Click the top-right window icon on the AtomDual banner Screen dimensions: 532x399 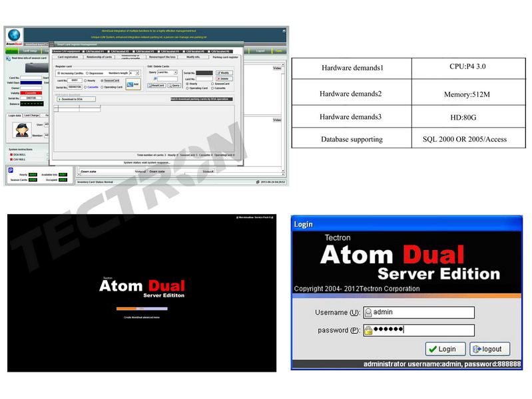[284, 31]
